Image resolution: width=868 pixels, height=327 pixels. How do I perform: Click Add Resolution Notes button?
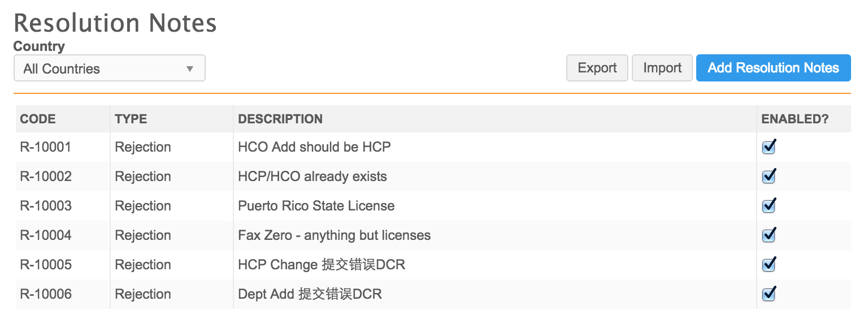772,68
